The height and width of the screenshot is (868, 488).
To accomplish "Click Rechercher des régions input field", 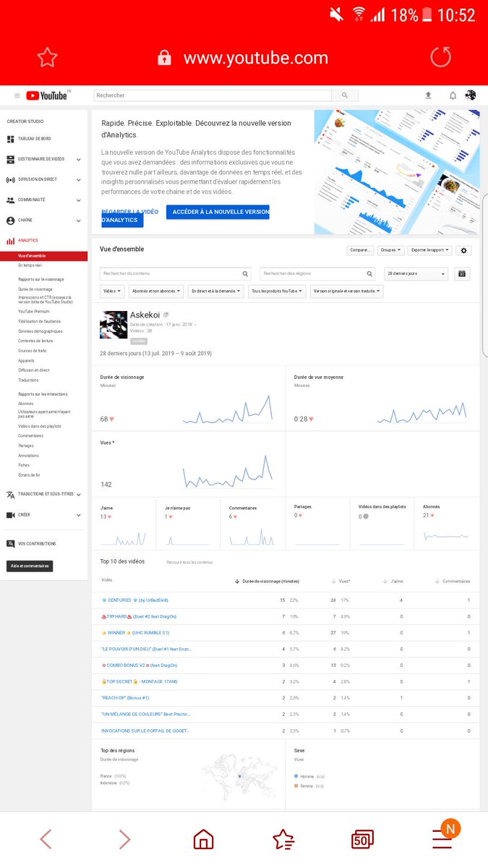I will click(317, 274).
